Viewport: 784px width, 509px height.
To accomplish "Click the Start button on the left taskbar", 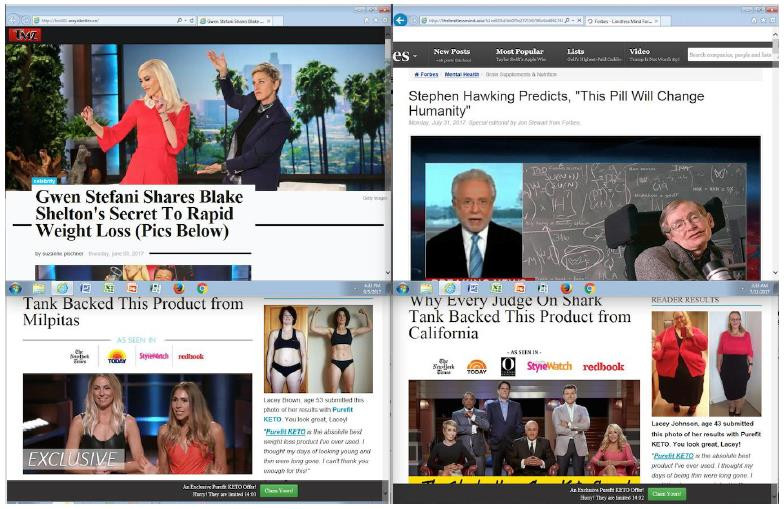I will point(15,288).
